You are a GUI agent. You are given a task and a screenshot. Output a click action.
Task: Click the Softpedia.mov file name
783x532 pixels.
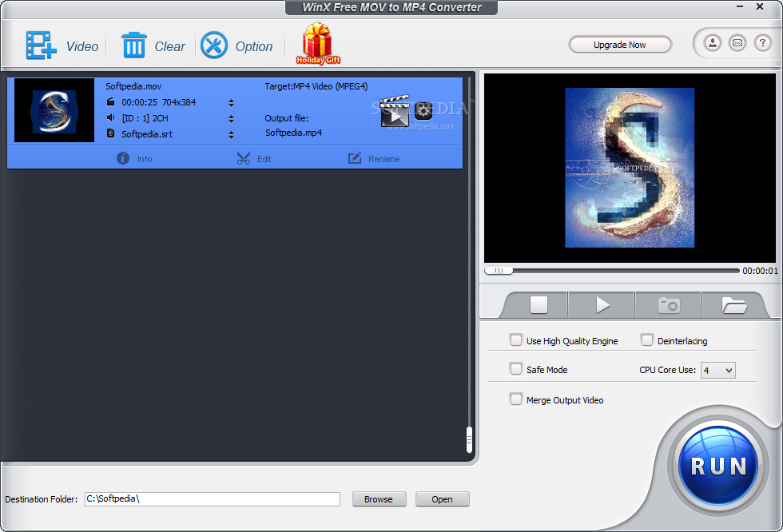click(x=133, y=86)
